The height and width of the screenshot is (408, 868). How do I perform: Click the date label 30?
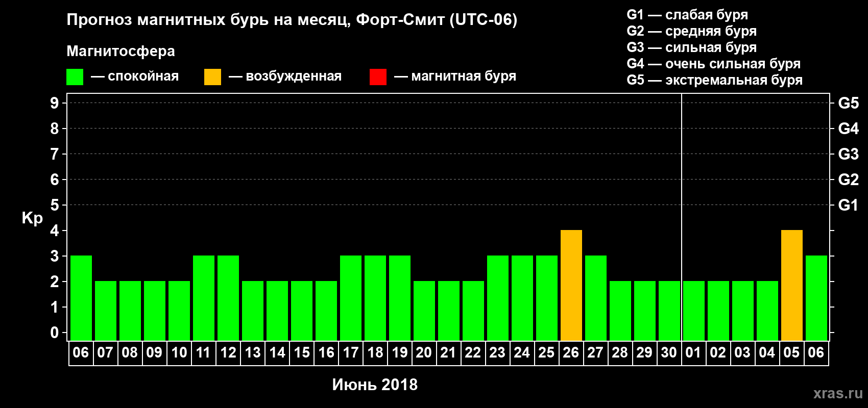pos(669,352)
